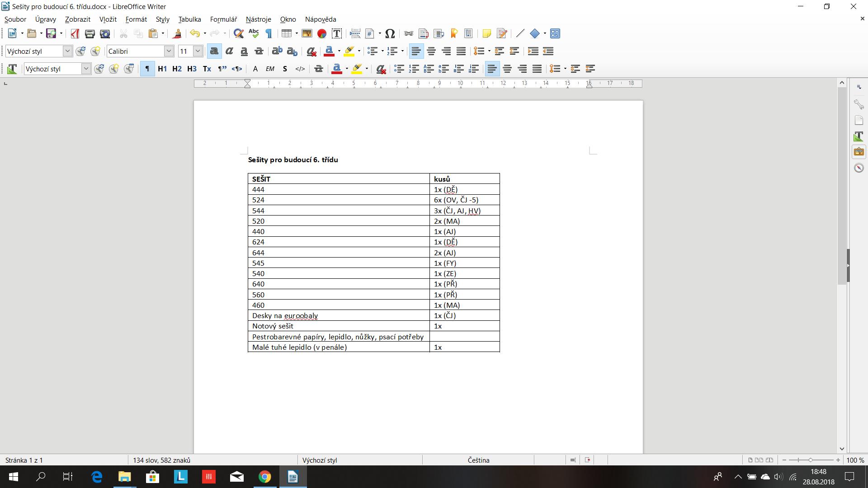Toggle bold formatting button
868x488 pixels.
pyautogui.click(x=214, y=51)
